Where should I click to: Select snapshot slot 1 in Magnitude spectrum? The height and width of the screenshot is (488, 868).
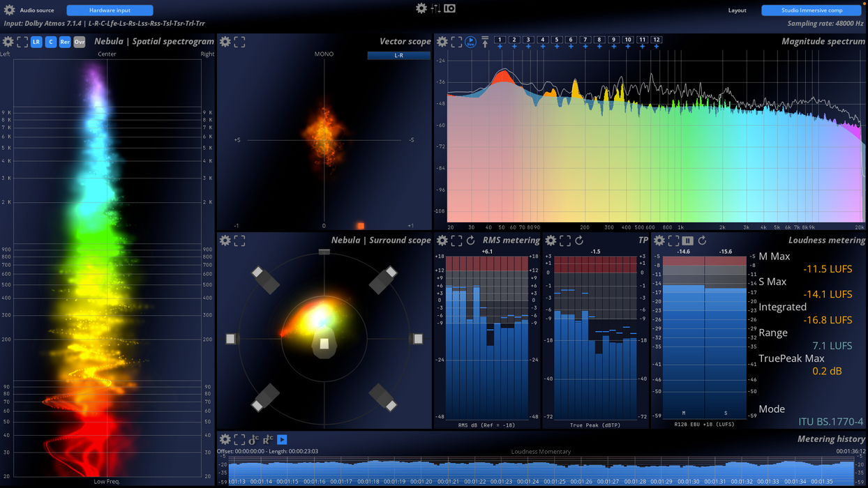point(500,40)
